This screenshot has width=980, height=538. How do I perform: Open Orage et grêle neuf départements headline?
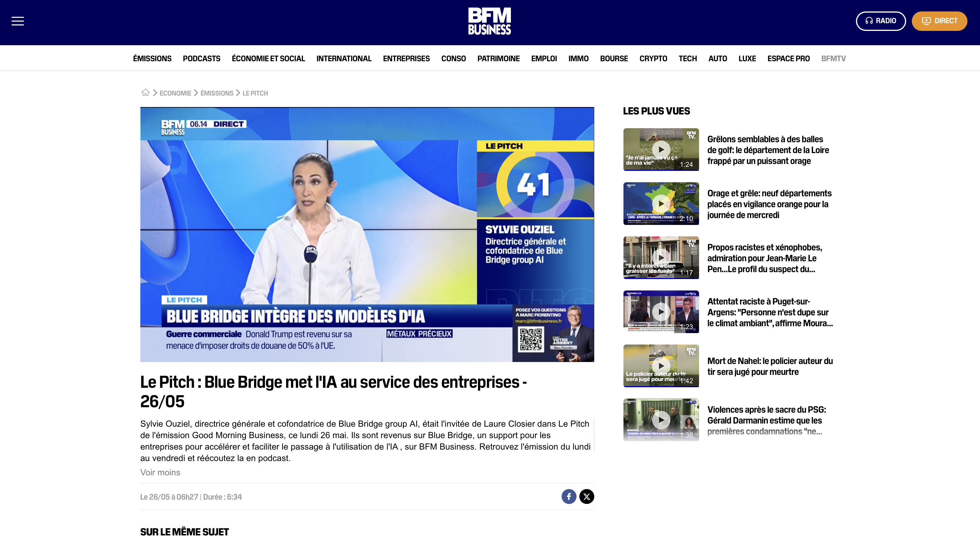pyautogui.click(x=769, y=204)
